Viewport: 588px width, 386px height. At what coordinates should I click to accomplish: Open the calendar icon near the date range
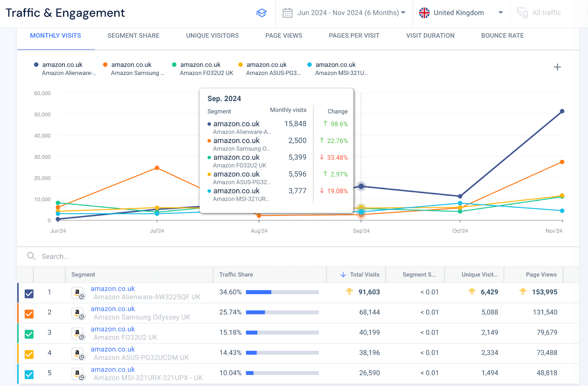288,12
